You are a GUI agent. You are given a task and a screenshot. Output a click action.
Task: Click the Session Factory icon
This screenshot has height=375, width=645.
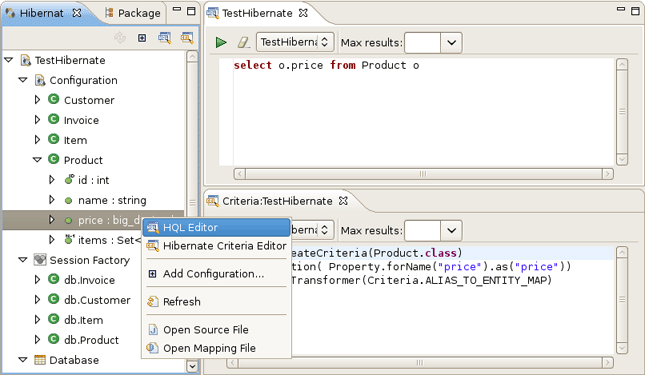39,259
